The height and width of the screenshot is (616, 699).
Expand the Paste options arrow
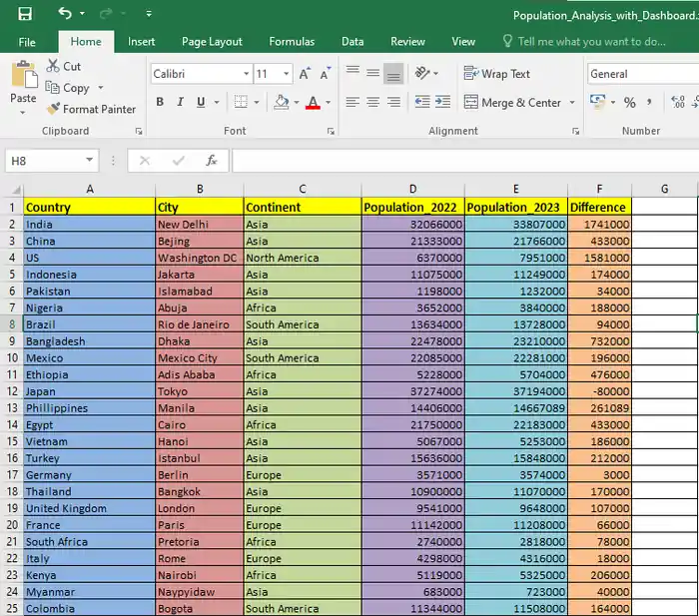(23, 113)
